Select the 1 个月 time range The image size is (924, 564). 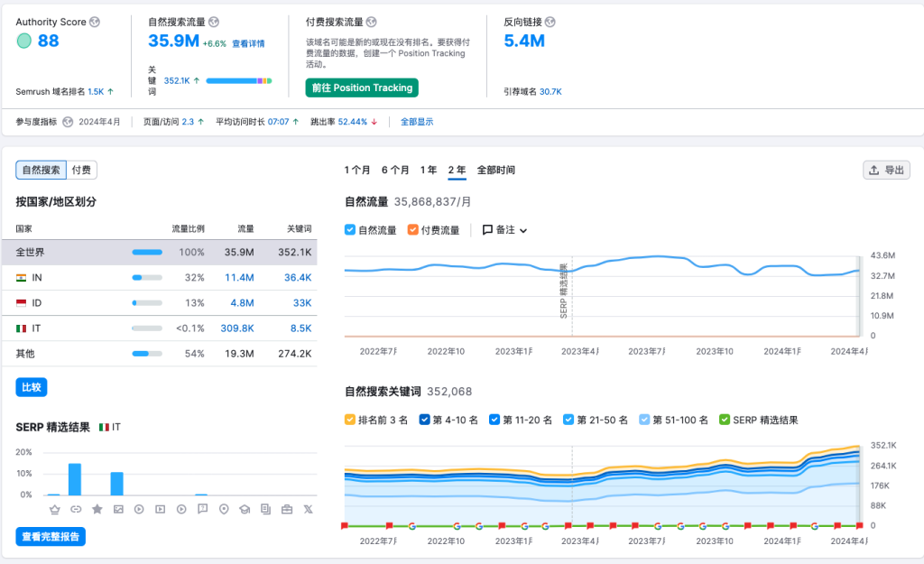click(357, 171)
